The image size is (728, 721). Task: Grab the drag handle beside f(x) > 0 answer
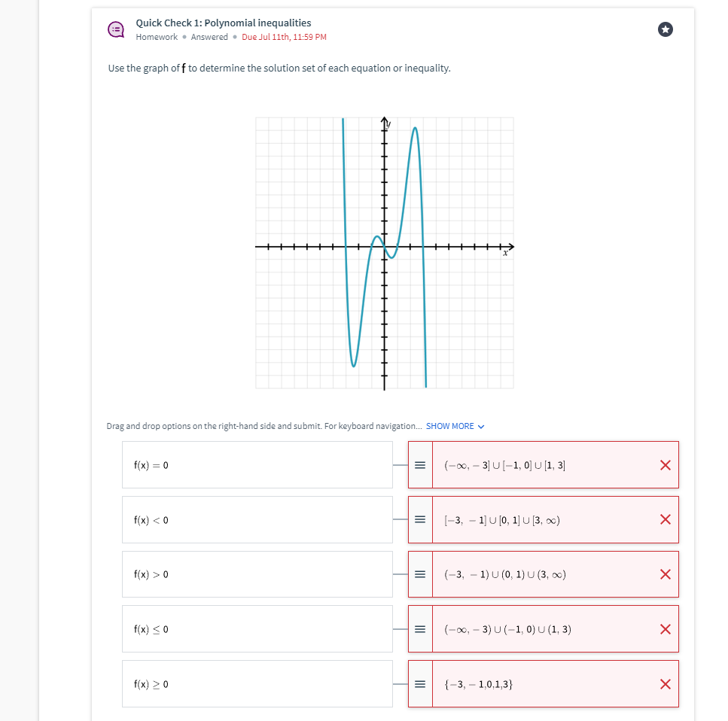tap(419, 573)
